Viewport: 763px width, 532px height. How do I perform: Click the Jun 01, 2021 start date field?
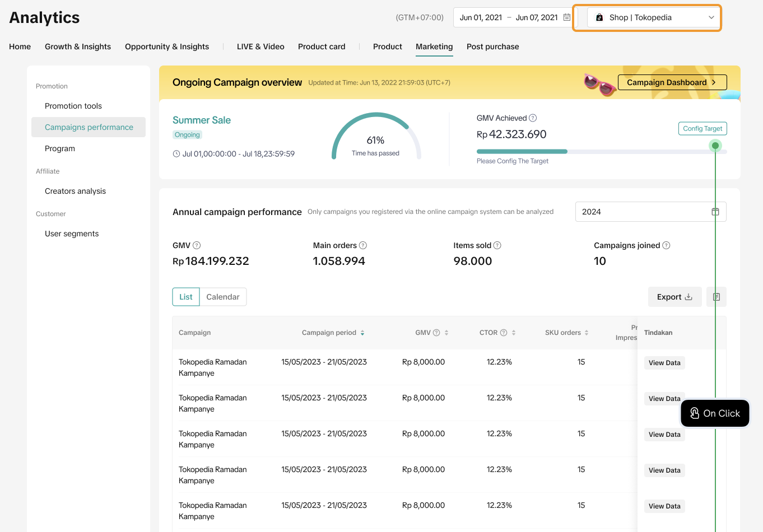481,17
